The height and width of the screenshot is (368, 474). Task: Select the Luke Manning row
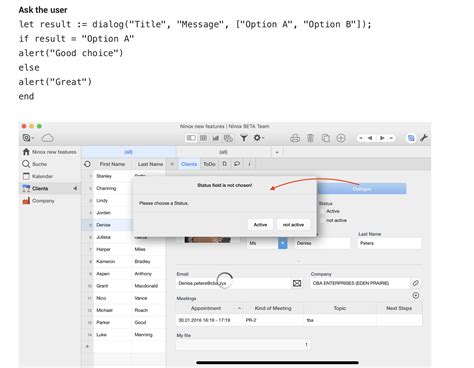pyautogui.click(x=123, y=335)
